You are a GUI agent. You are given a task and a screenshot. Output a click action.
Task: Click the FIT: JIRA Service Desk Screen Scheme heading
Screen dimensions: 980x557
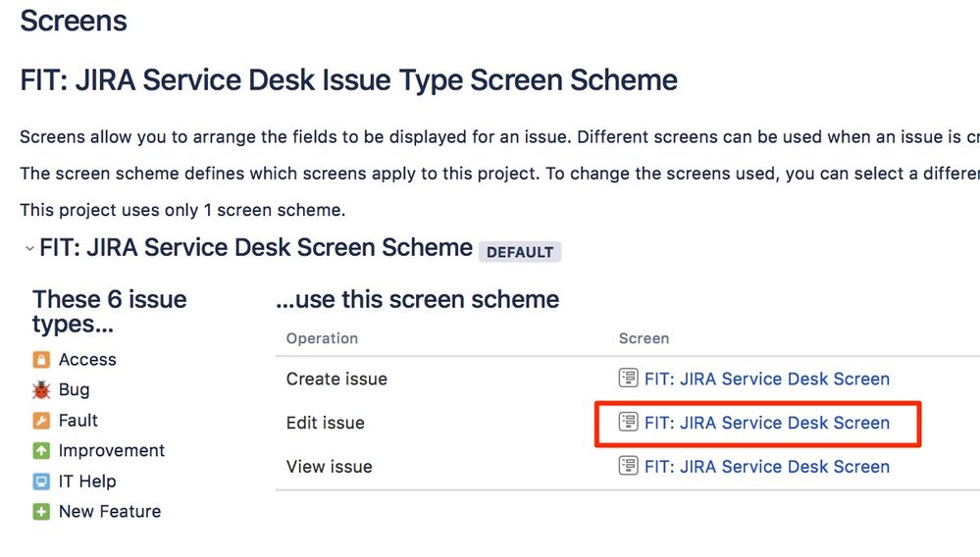(x=256, y=248)
